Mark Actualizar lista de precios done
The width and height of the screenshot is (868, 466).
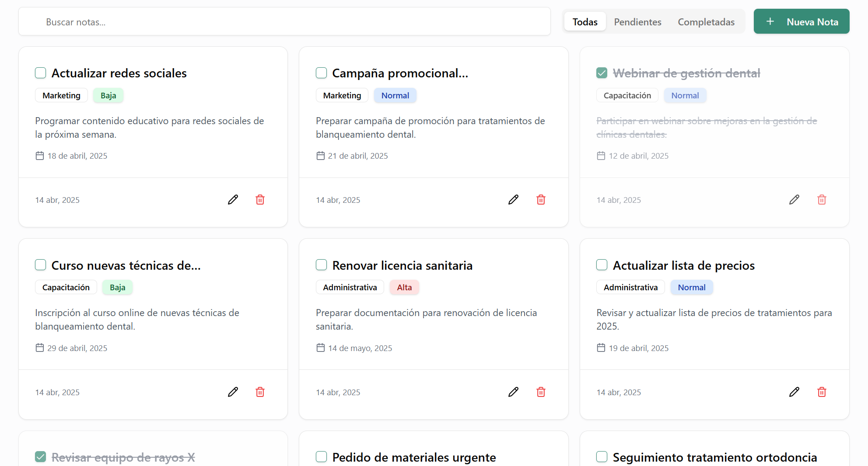click(x=602, y=265)
